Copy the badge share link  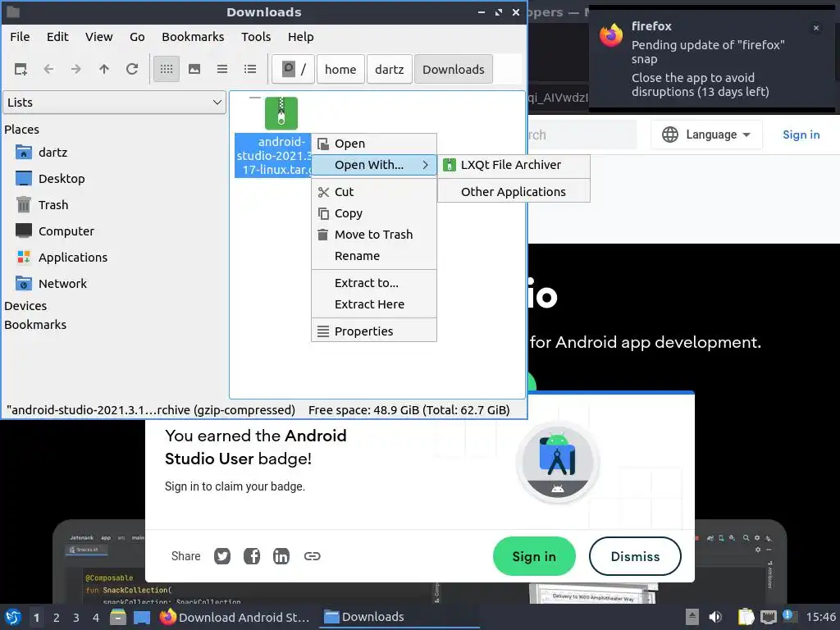(313, 556)
